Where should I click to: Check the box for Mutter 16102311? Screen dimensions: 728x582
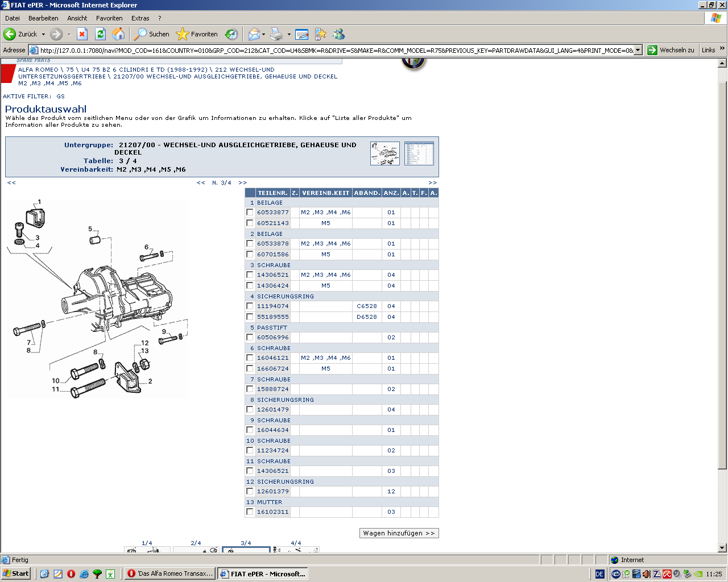click(x=250, y=512)
